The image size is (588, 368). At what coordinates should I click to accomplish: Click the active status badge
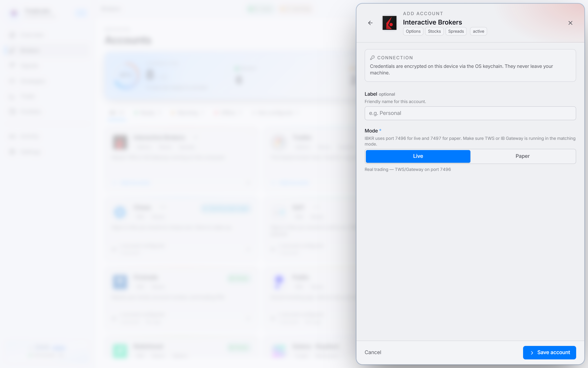pos(478,31)
